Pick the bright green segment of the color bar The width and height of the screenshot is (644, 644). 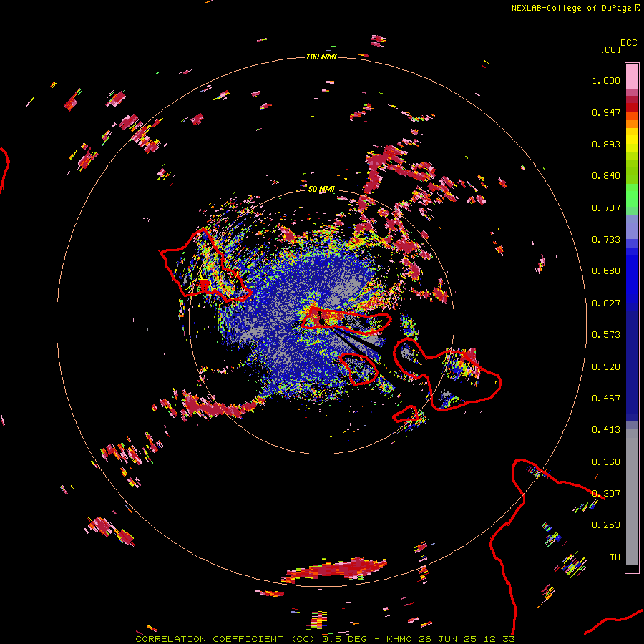[632, 195]
